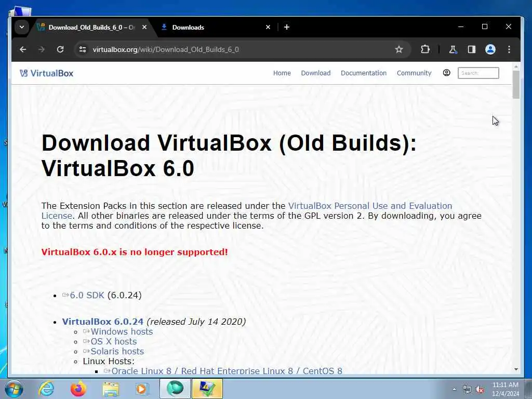The height and width of the screenshot is (399, 532).
Task: Open the Download navigation link
Action: click(x=315, y=73)
